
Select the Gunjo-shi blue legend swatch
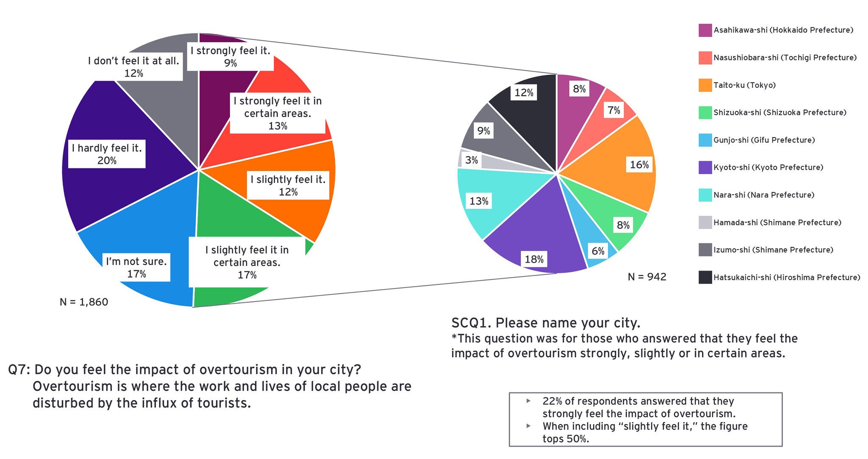pyautogui.click(x=705, y=140)
